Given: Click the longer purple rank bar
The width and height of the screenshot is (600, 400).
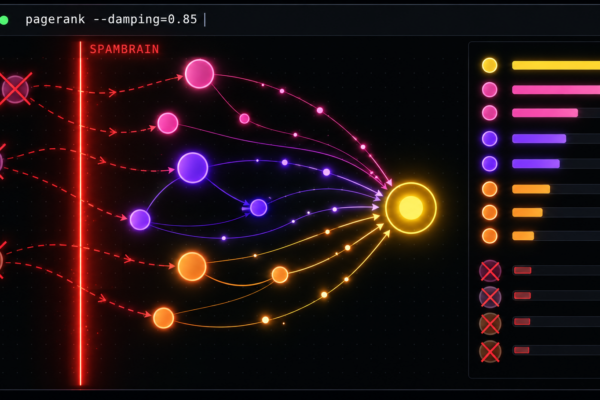Looking at the screenshot, I should [x=539, y=139].
